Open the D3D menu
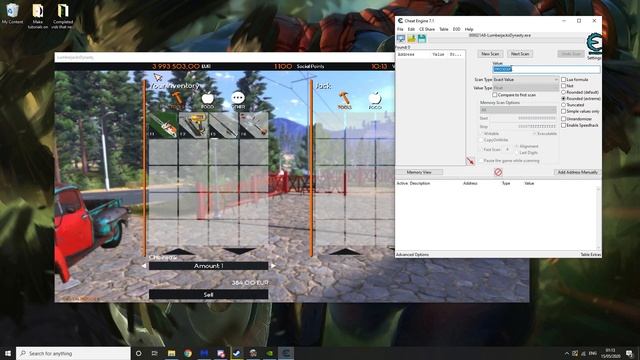Viewport: 640px width, 360px height. tap(456, 29)
